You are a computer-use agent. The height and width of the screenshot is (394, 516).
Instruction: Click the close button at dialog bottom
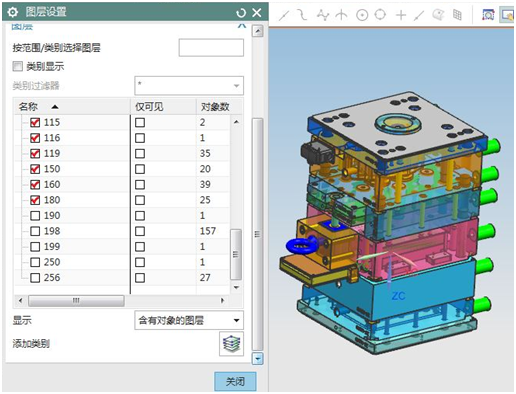click(x=235, y=381)
